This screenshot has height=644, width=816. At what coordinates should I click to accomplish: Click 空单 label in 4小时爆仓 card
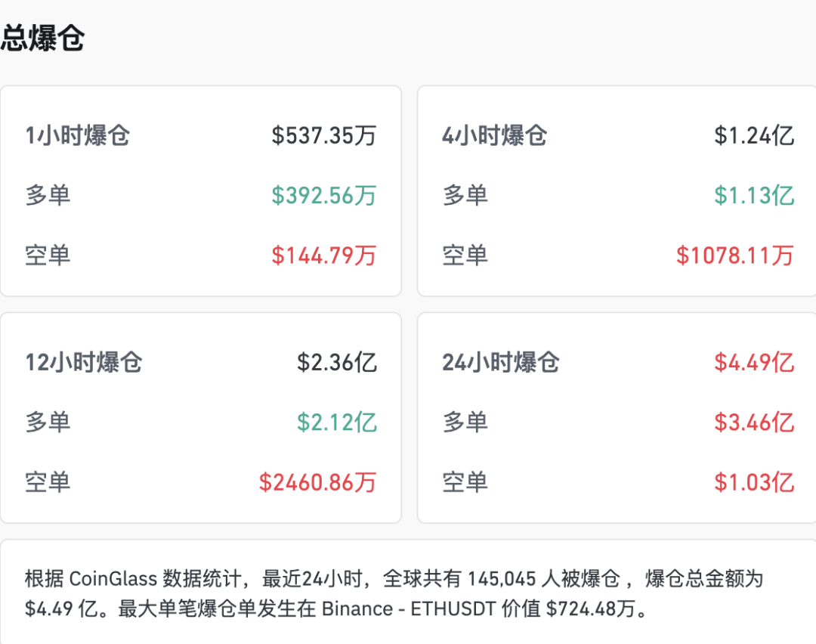465,255
